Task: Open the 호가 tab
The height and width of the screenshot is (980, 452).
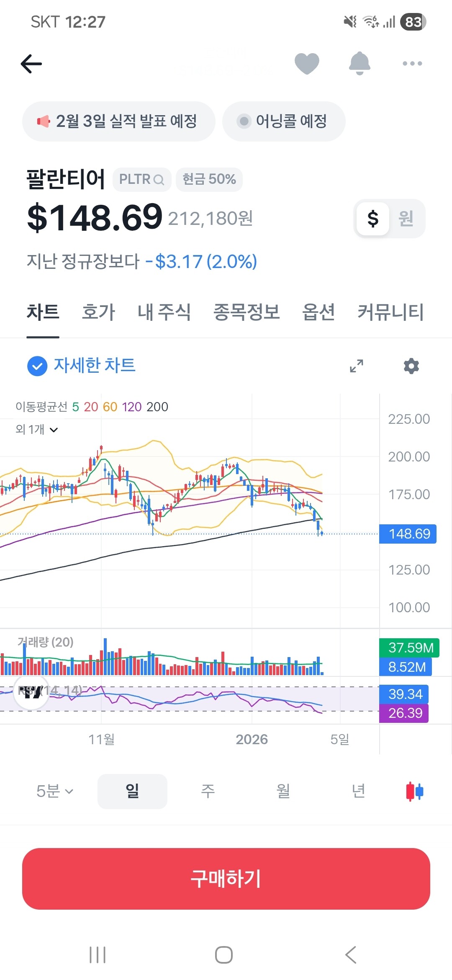Action: [x=98, y=312]
